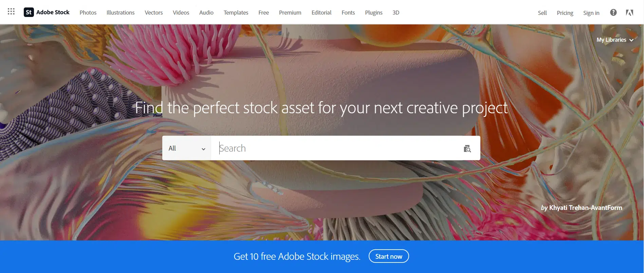Click the Sell link
The image size is (644, 273).
(542, 13)
